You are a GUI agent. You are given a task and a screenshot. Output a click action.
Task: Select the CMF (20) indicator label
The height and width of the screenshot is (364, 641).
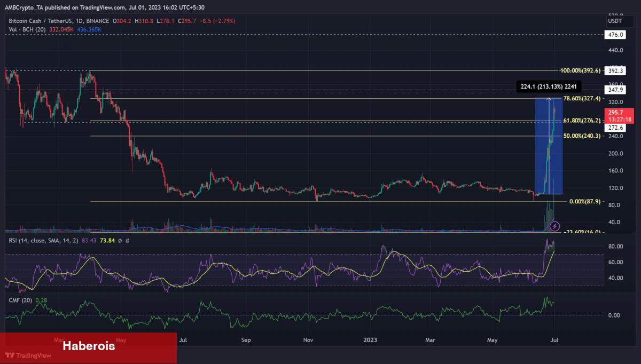20,301
